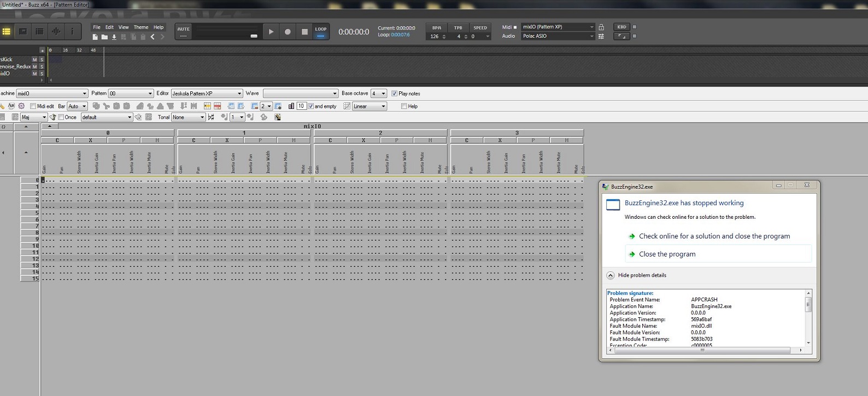Open the View menu
The width and height of the screenshot is (868, 396).
(x=124, y=27)
